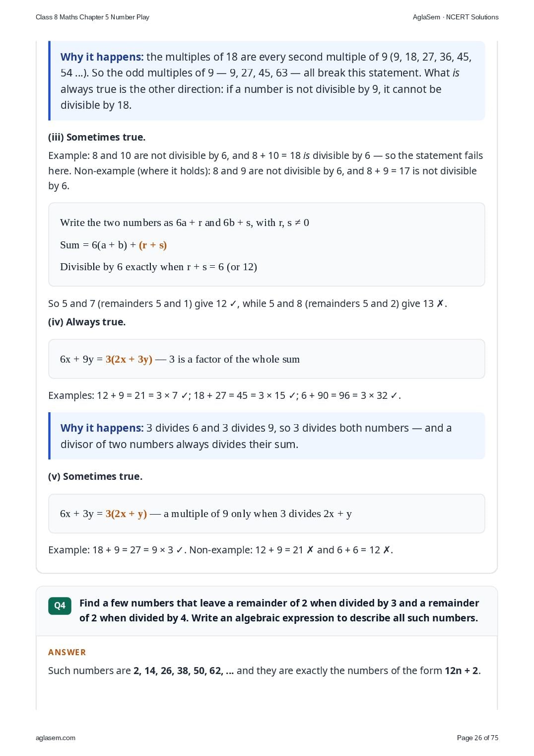The image size is (534, 756).
Task: Click the Class 8 Maths Chapter 5 header
Action: pyautogui.click(x=92, y=17)
